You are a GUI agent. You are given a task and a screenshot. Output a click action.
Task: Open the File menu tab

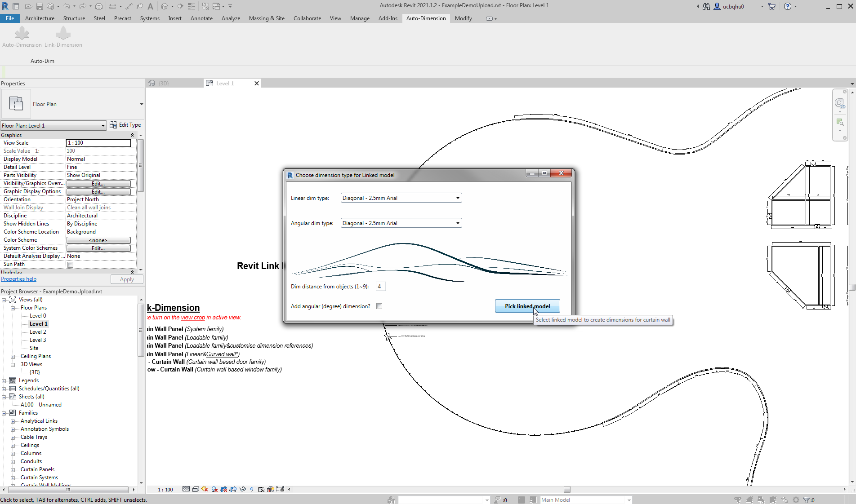pos(10,18)
